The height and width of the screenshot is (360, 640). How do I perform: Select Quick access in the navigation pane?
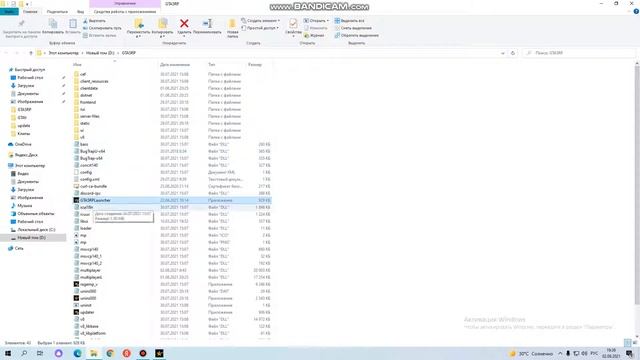[x=29, y=70]
